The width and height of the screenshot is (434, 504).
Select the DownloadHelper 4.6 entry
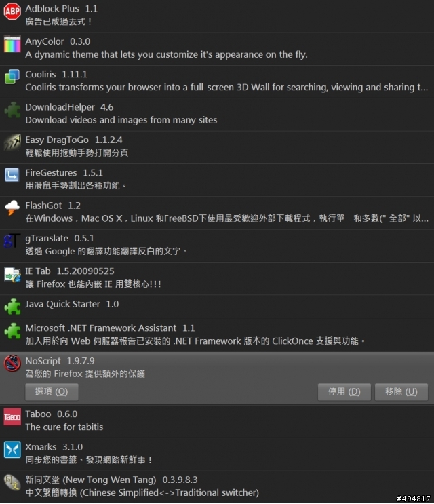tap(217, 115)
